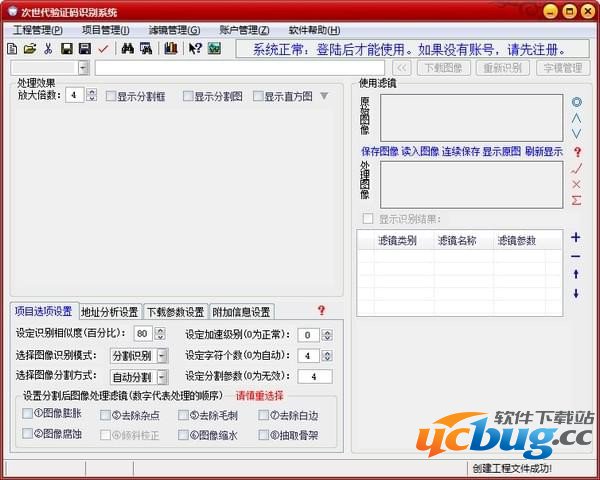The image size is (600, 480).
Task: Click the new project file icon
Action: click(12, 49)
